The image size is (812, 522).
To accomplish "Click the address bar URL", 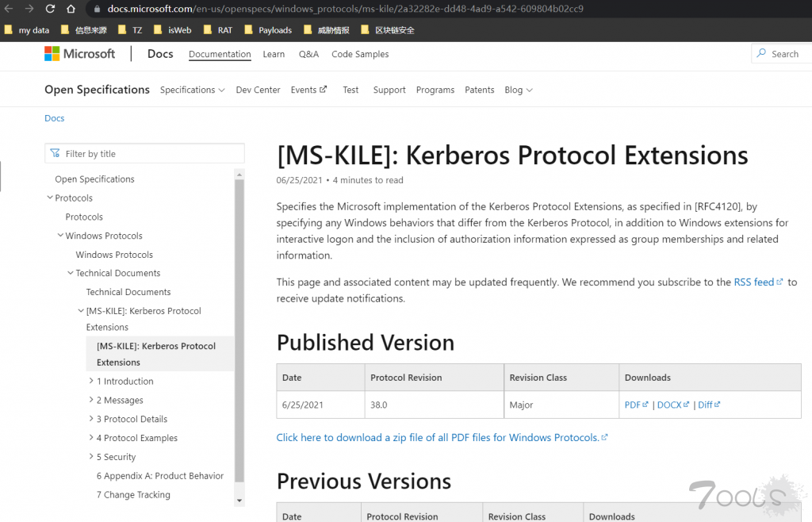I will tap(346, 9).
